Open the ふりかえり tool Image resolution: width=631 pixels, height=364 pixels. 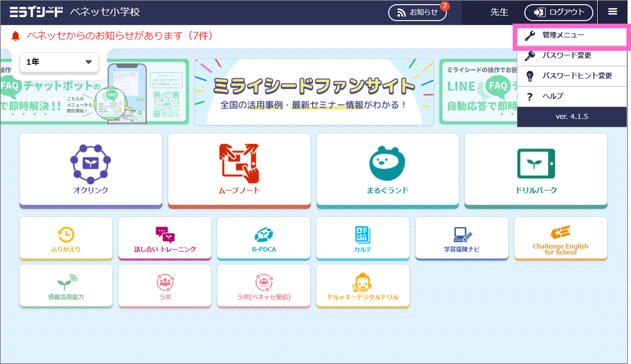(66, 238)
